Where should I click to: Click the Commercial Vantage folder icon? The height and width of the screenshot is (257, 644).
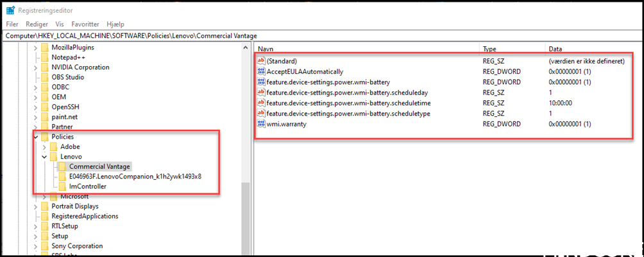(x=62, y=166)
